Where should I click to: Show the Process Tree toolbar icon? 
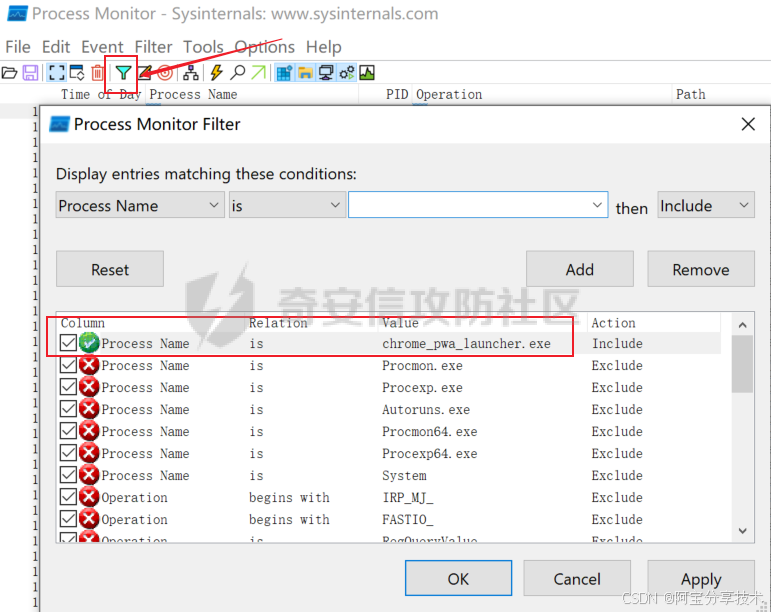pos(191,73)
